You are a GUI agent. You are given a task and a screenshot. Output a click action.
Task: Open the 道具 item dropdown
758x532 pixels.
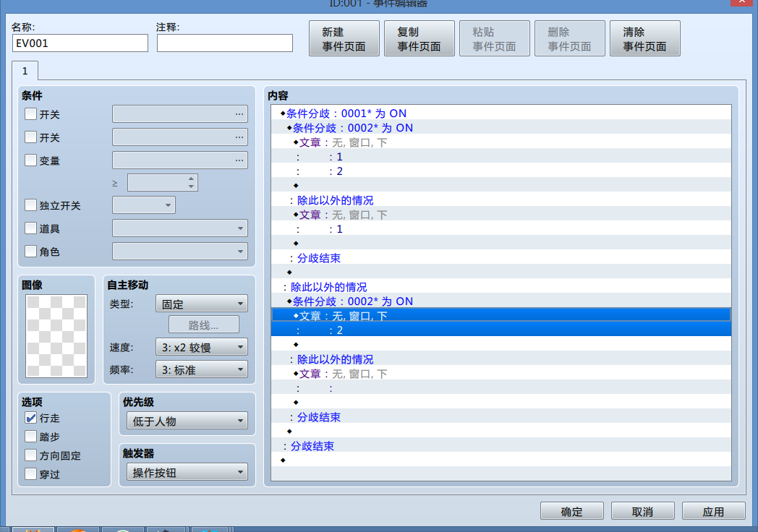pyautogui.click(x=180, y=228)
